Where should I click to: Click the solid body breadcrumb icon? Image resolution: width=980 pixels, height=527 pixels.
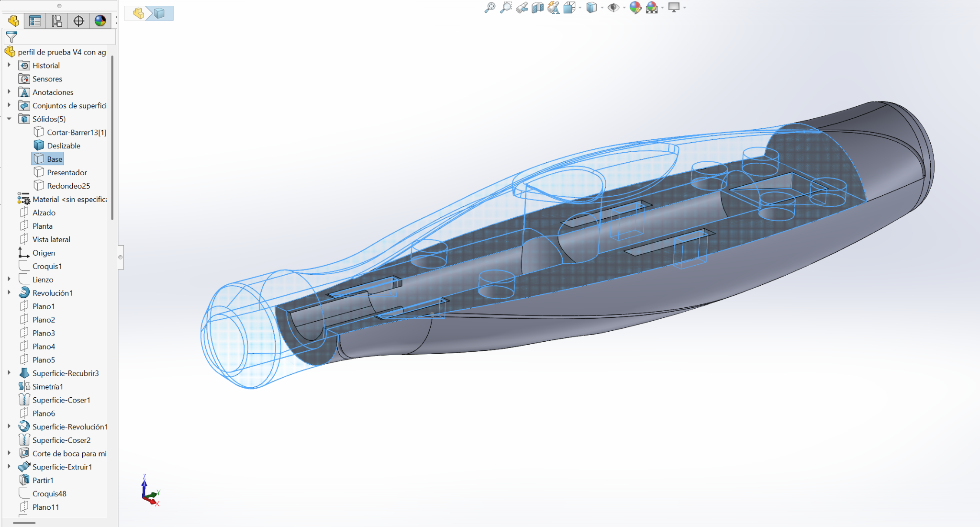pos(159,13)
